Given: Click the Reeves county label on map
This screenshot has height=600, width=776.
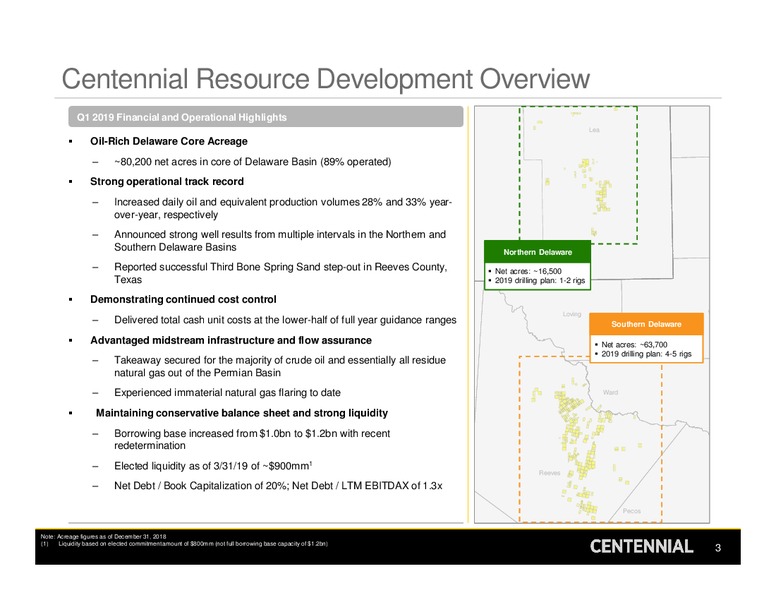Looking at the screenshot, I should pyautogui.click(x=549, y=473).
